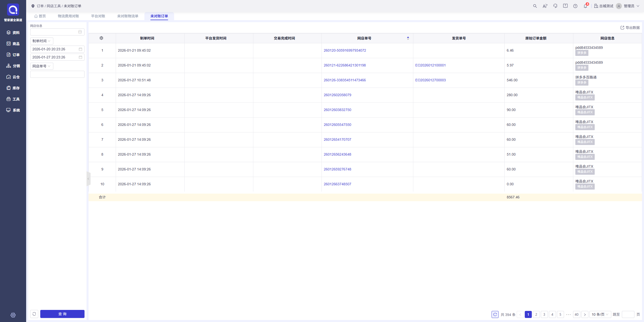
Task: Go to page 2
Action: coord(536,314)
